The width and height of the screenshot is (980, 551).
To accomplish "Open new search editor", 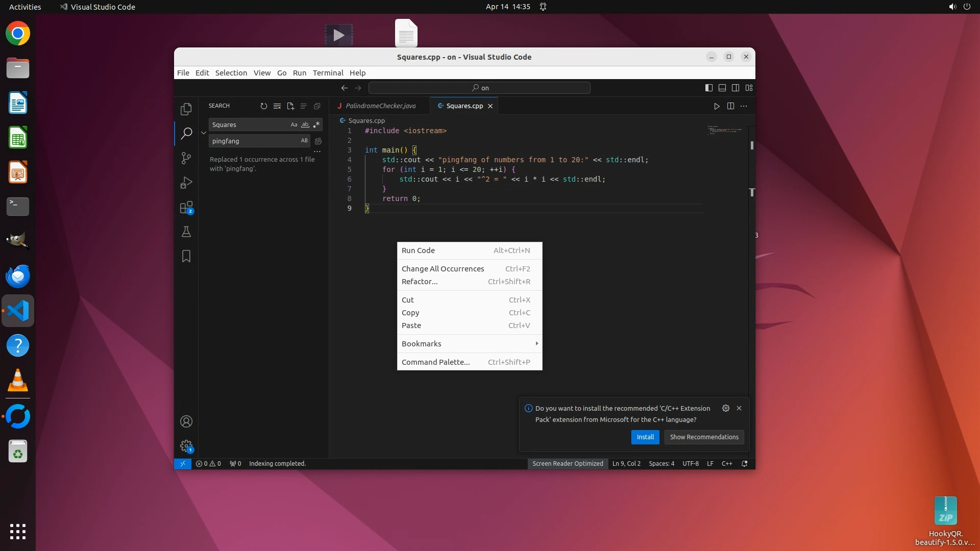I will coord(290,106).
